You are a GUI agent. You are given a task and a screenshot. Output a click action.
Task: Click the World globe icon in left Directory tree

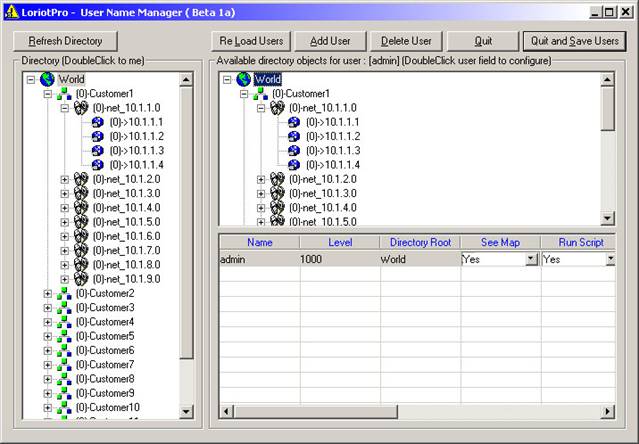tap(47, 79)
